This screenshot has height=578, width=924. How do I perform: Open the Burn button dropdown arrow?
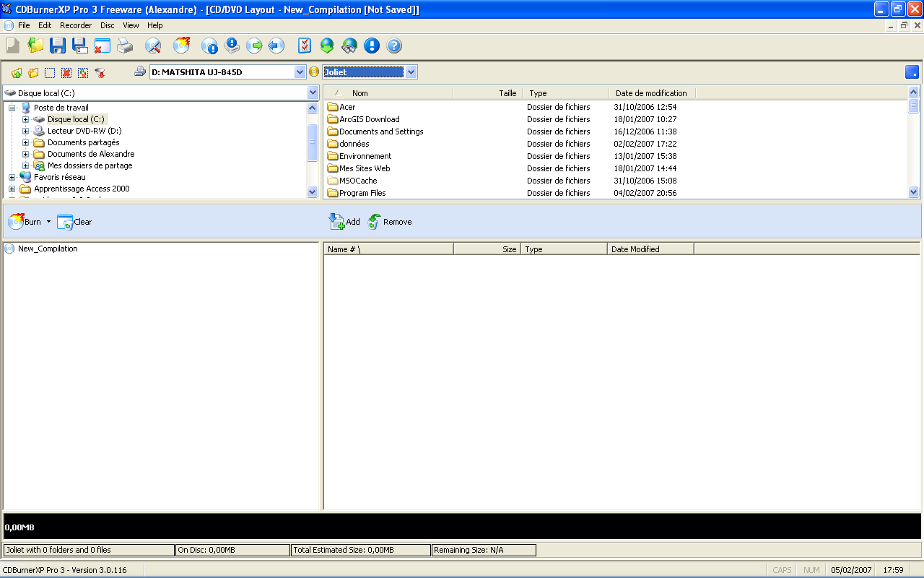pos(48,222)
